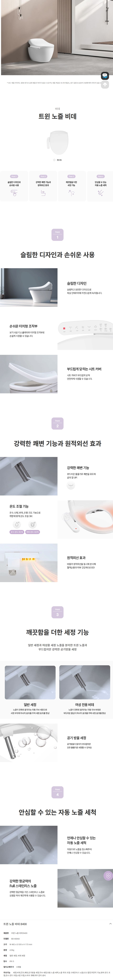Collapse the 트윈 노즐 비데 B400 spec section
Screen dimensions: 113x980
tap(110, 924)
